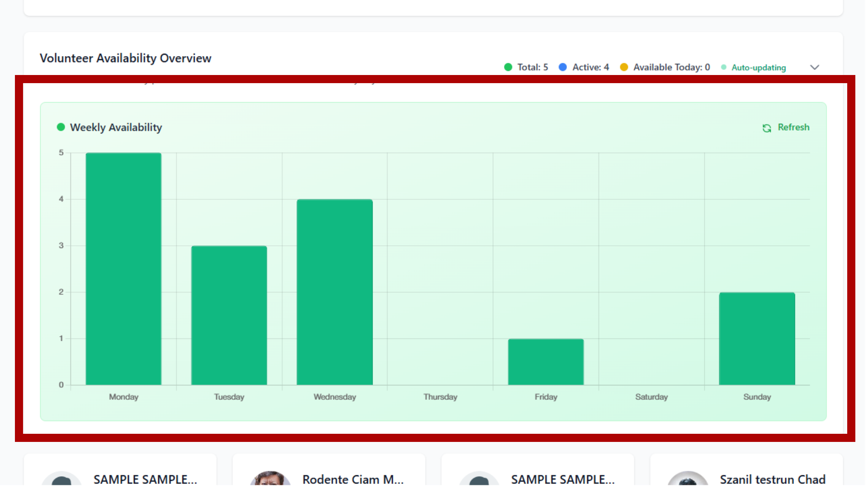This screenshot has height=488, width=868.
Task: Click the green Total status dot
Action: point(509,66)
